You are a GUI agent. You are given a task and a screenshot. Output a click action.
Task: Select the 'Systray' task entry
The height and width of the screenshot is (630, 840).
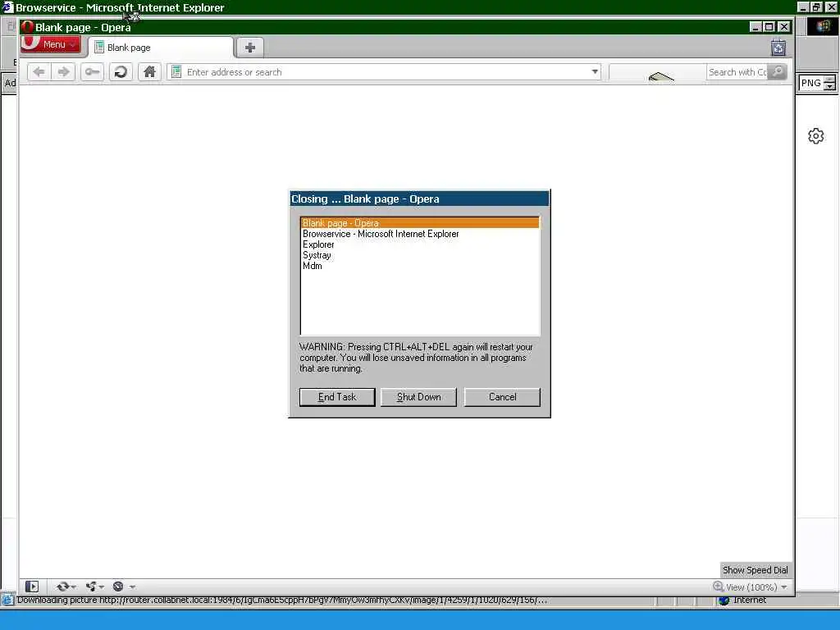pyautogui.click(x=420, y=255)
